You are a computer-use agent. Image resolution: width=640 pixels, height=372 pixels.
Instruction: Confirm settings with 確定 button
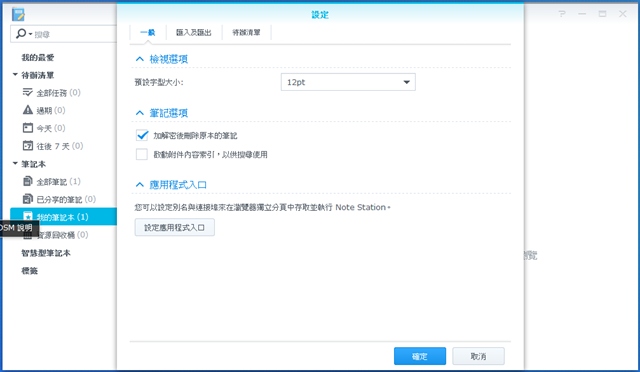[x=420, y=356]
